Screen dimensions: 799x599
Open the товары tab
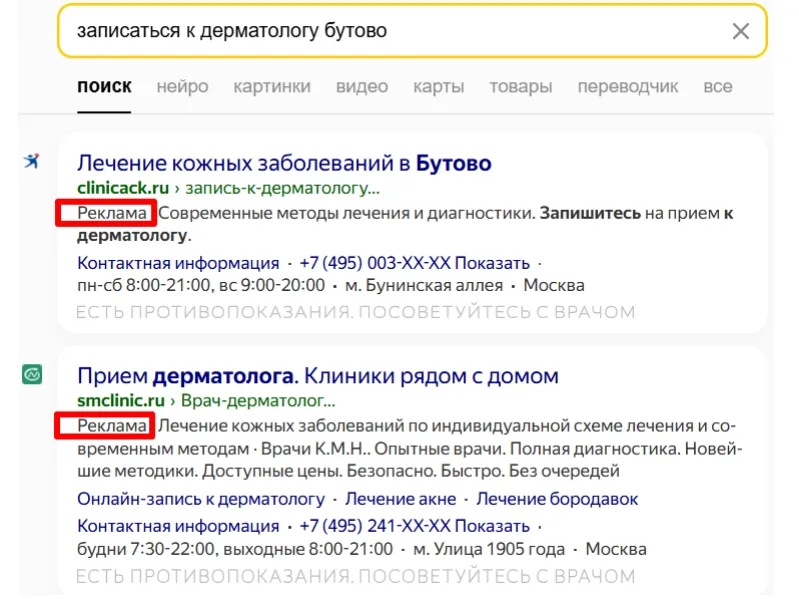pyautogui.click(x=521, y=87)
